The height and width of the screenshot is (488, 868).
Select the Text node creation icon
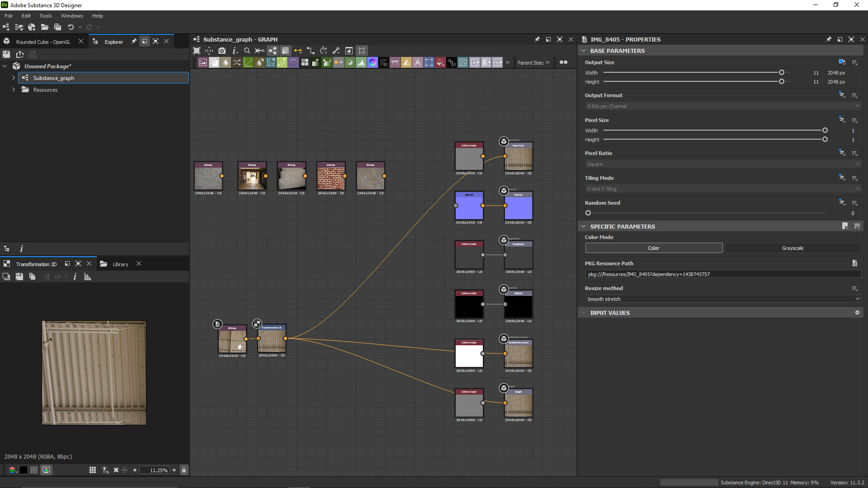point(417,62)
